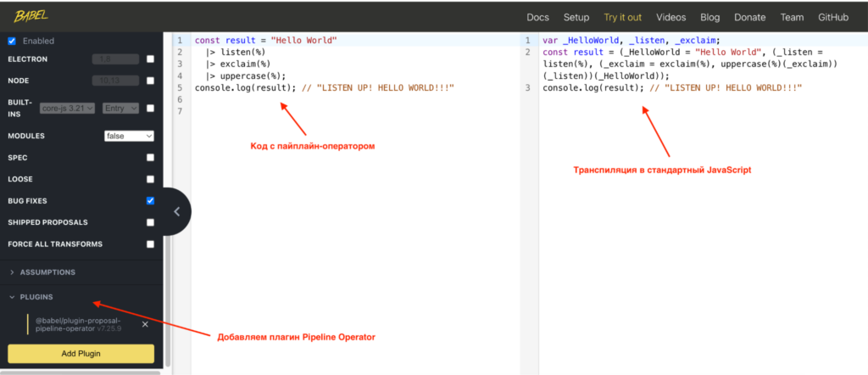Collapse the sidebar with the chevron handle
The height and width of the screenshot is (375, 868).
coord(176,212)
